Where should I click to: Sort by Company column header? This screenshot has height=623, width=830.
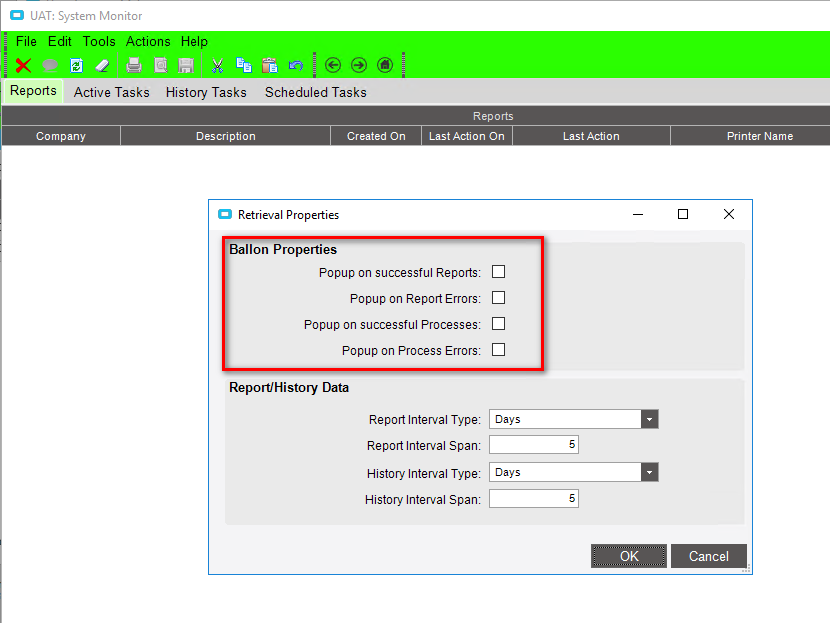click(61, 136)
